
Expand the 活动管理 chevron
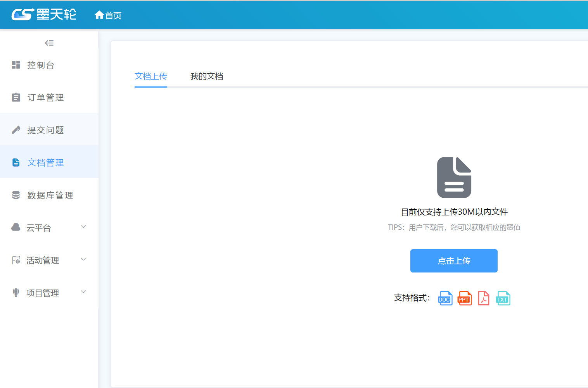[x=83, y=259]
